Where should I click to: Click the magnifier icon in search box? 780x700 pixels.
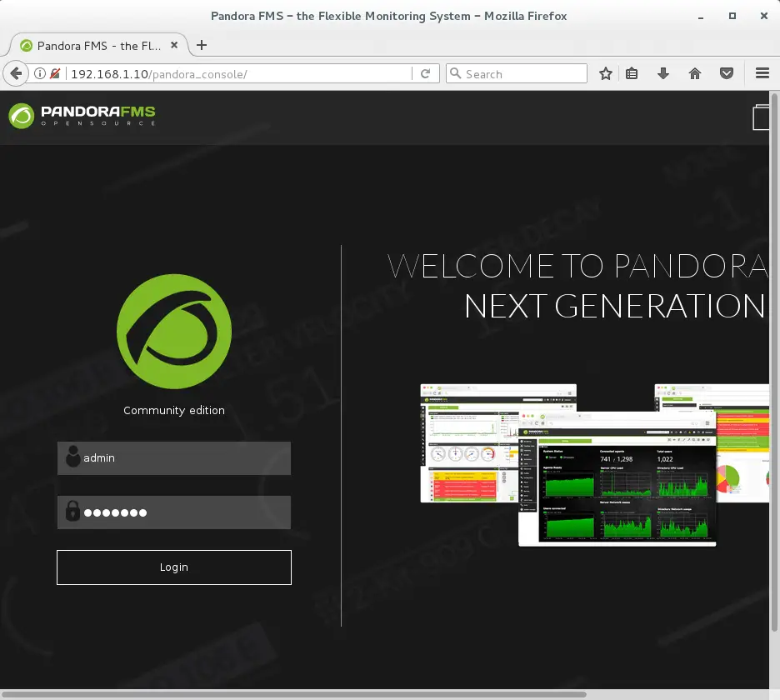click(455, 73)
